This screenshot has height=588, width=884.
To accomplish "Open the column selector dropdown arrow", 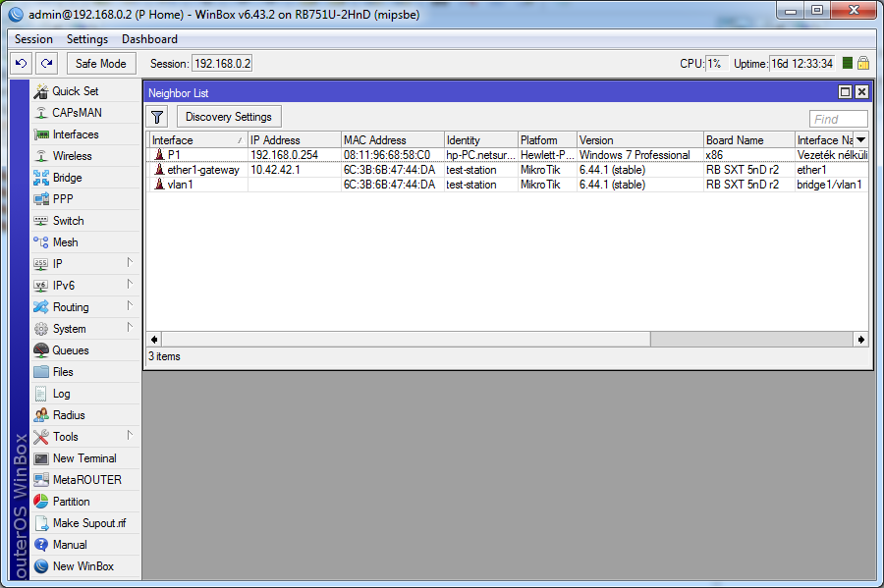I will tap(860, 139).
